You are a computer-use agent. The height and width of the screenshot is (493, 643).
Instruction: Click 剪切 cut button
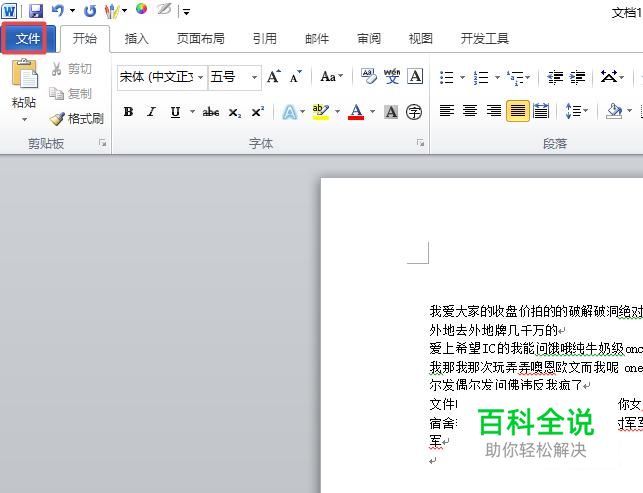click(x=71, y=69)
